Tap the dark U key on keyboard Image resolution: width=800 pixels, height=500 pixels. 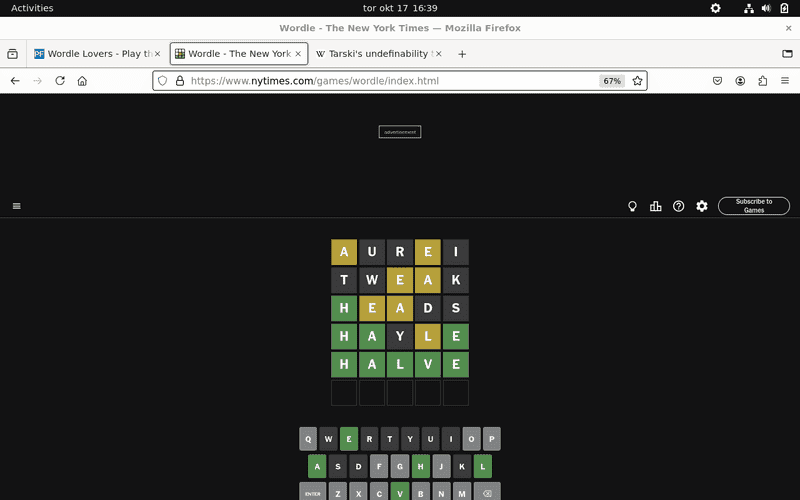pos(431,439)
